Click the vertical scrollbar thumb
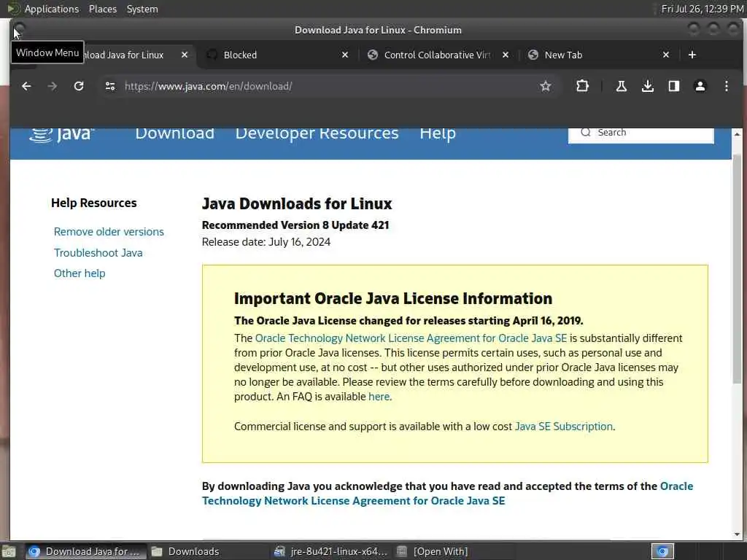This screenshot has height=560, width=747. [737, 268]
